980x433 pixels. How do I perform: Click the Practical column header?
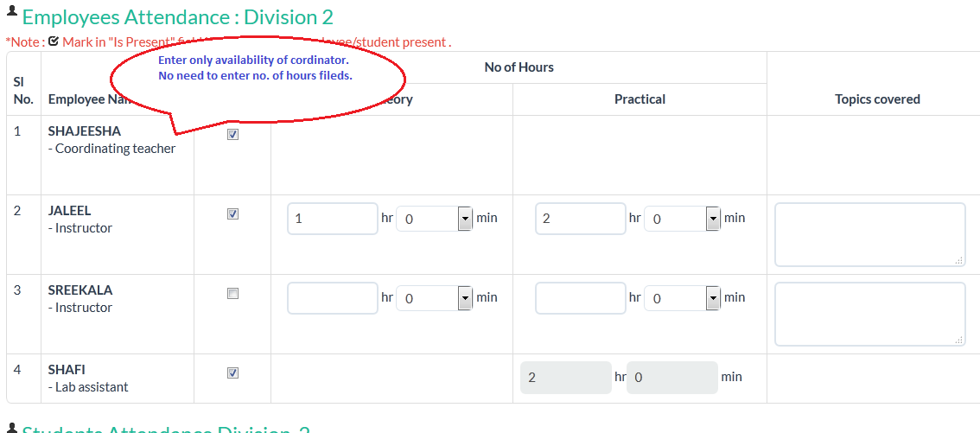[640, 99]
